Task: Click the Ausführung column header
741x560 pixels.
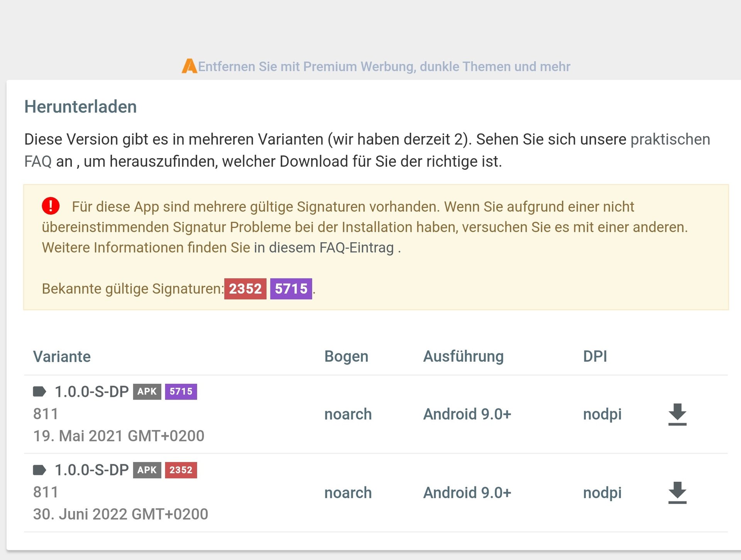Action: tap(463, 357)
